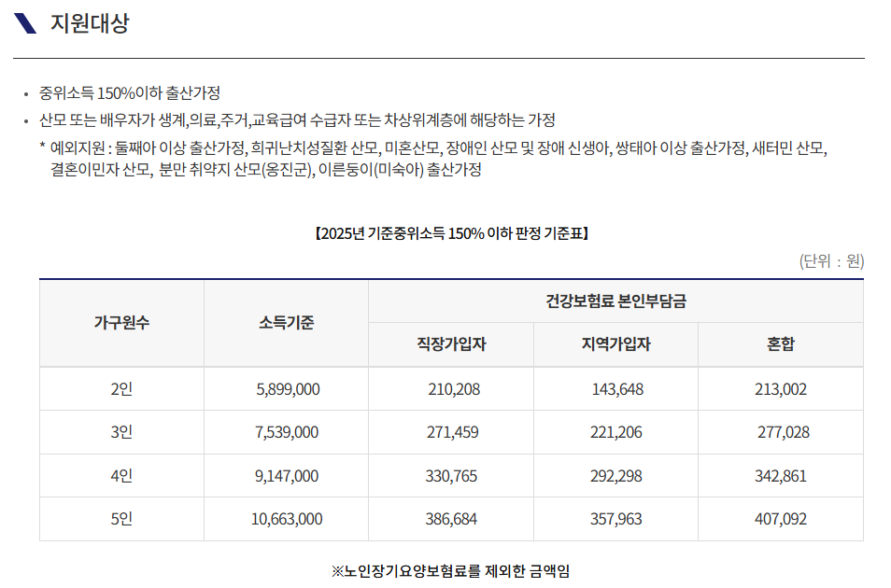Screen dimensions: 891x588
Task: Click the 2인 row label
Action: pyautogui.click(x=121, y=389)
